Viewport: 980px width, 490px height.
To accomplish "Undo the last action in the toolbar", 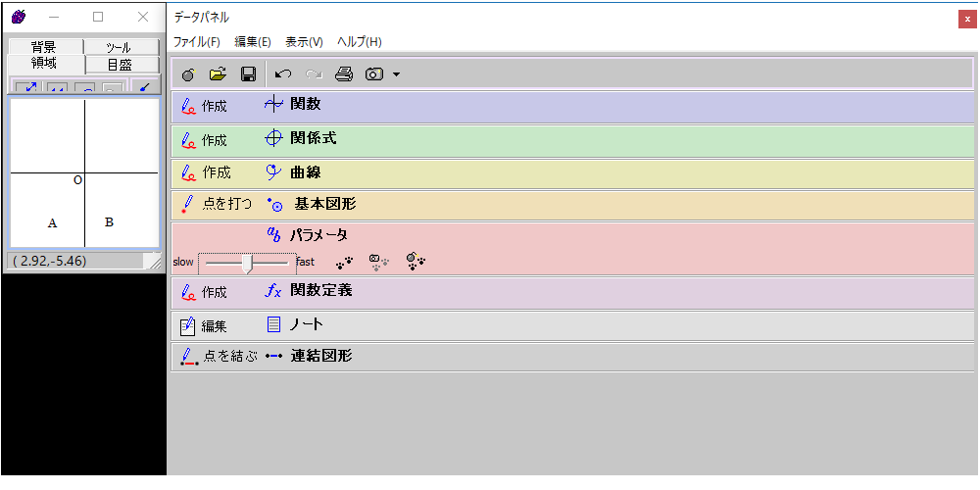I will click(283, 73).
